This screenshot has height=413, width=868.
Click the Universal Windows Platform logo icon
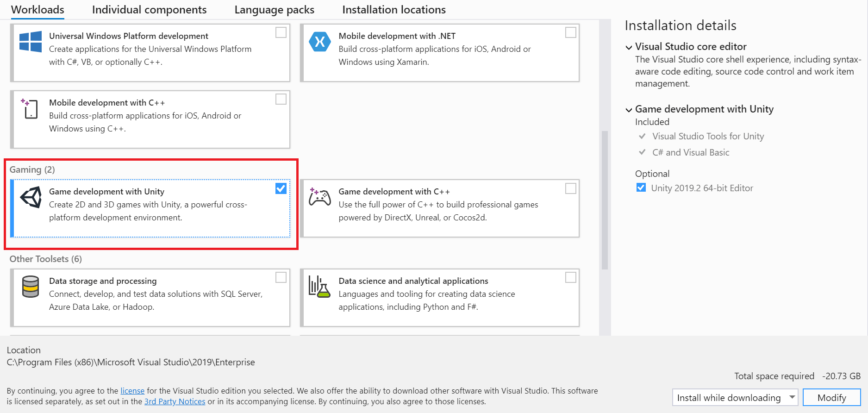coord(31,42)
